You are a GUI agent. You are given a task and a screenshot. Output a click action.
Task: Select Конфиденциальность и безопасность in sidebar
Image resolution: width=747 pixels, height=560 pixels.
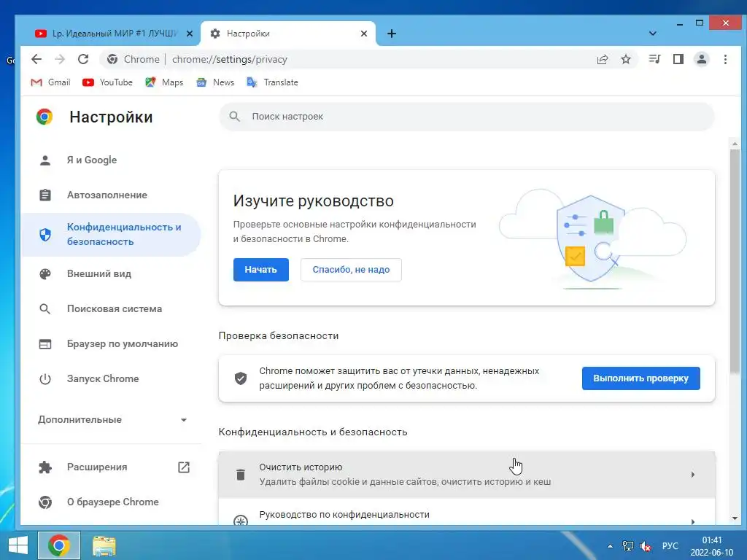pos(111,234)
